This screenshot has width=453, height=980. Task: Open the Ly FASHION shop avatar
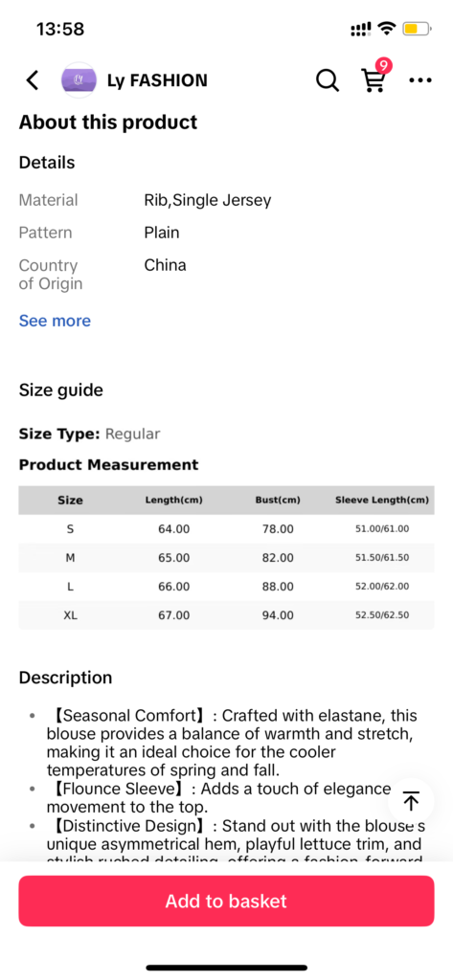pyautogui.click(x=79, y=80)
